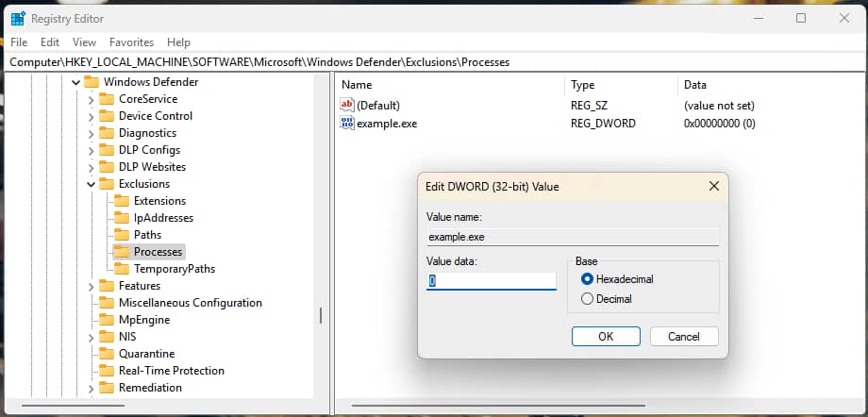This screenshot has height=417, width=868.
Task: Click the (value not set) data cell
Action: [719, 106]
